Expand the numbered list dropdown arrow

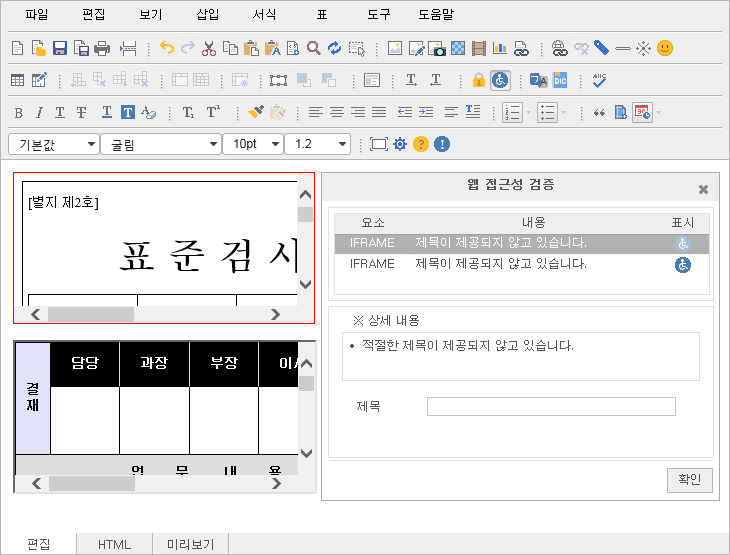[x=528, y=112]
